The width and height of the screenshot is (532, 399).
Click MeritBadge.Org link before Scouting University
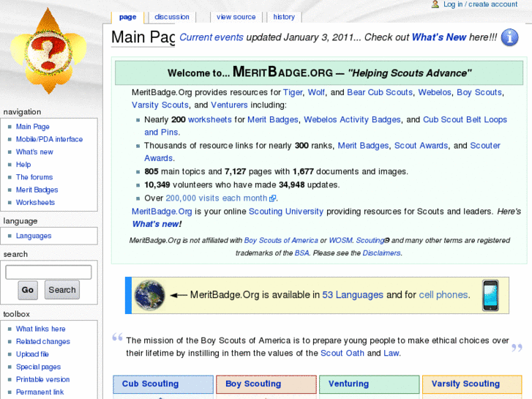(x=162, y=212)
